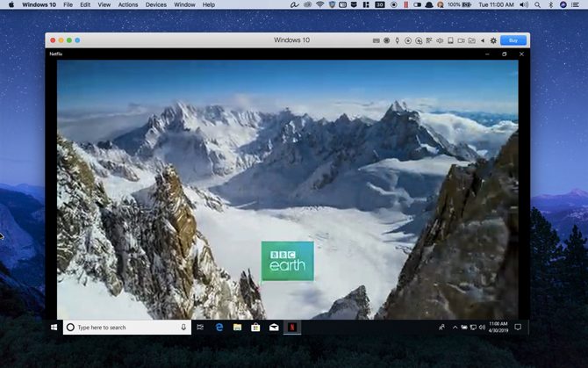Open the Windows 10 application menu
The width and height of the screenshot is (588, 368).
(39, 4)
